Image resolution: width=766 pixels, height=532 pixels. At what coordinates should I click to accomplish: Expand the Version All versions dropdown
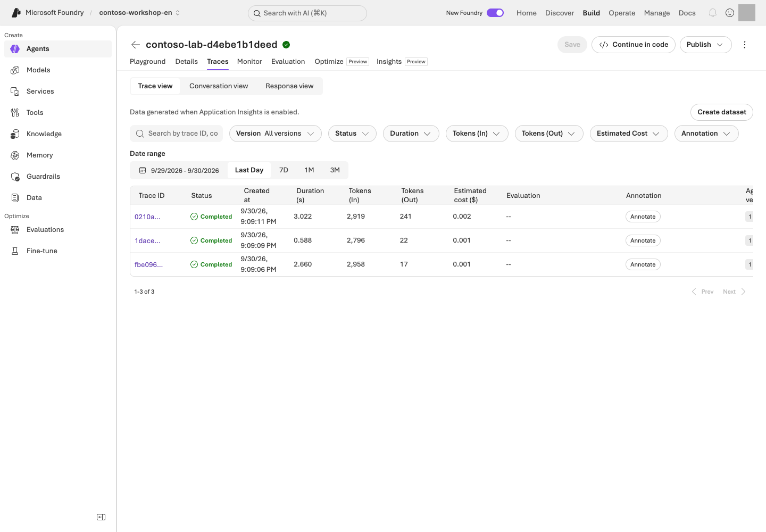click(x=276, y=134)
